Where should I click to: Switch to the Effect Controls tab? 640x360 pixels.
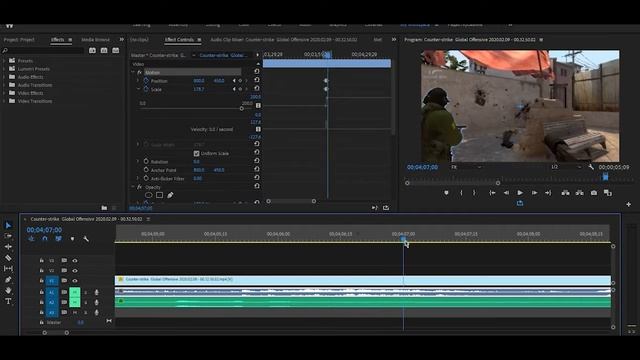tap(179, 40)
